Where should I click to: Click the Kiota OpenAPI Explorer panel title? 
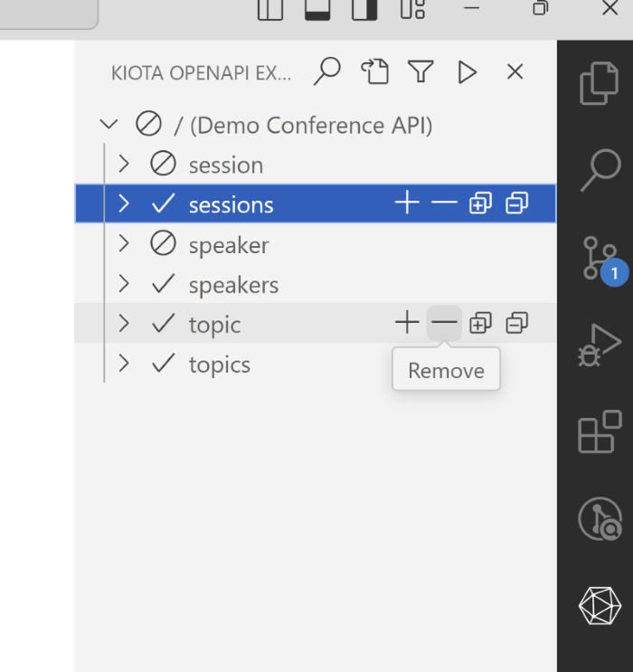[201, 73]
